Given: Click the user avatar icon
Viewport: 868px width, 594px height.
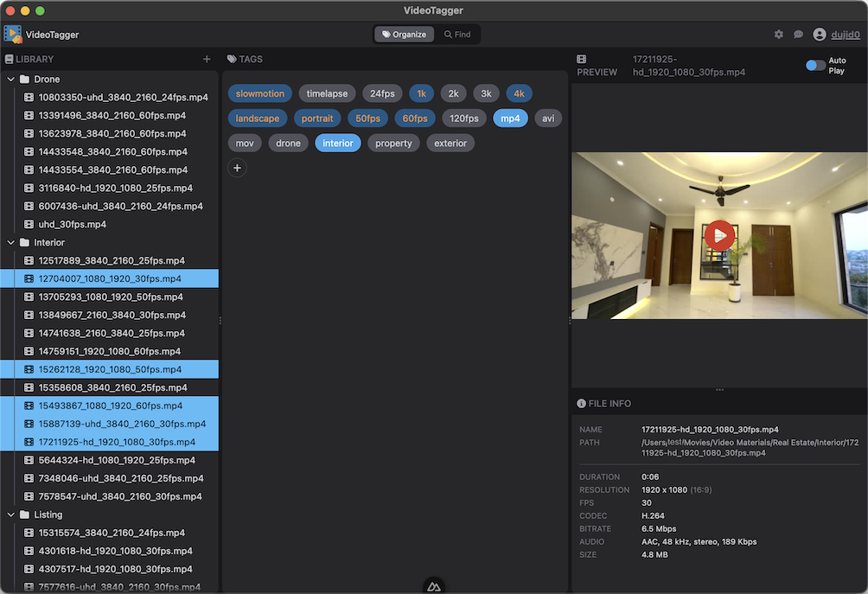Looking at the screenshot, I should click(820, 35).
